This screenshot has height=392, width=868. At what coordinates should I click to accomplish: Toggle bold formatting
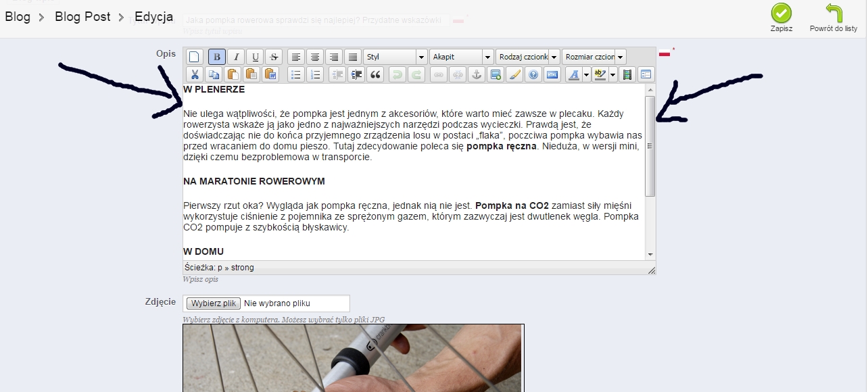[217, 57]
